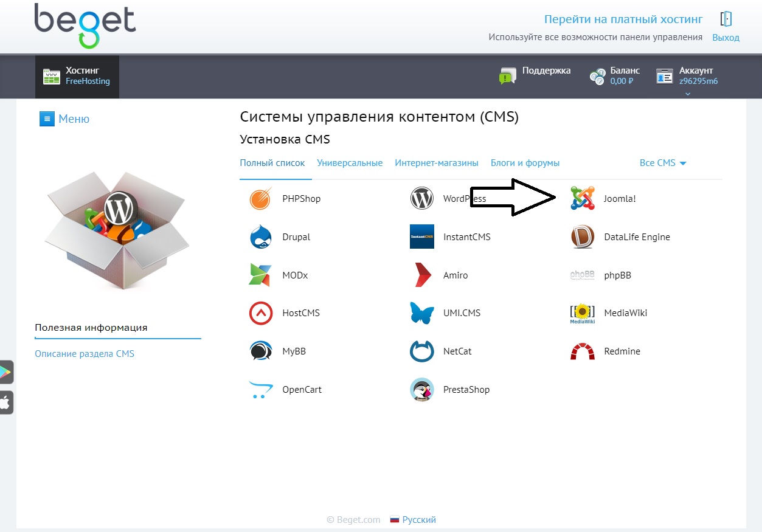Image resolution: width=762 pixels, height=532 pixels.
Task: Click the Выход logout link
Action: [726, 38]
